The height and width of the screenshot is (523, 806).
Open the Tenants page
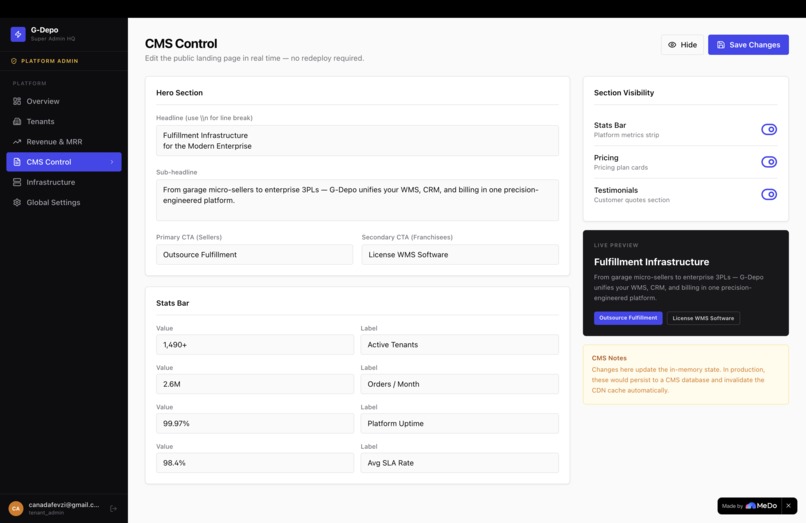(x=64, y=121)
